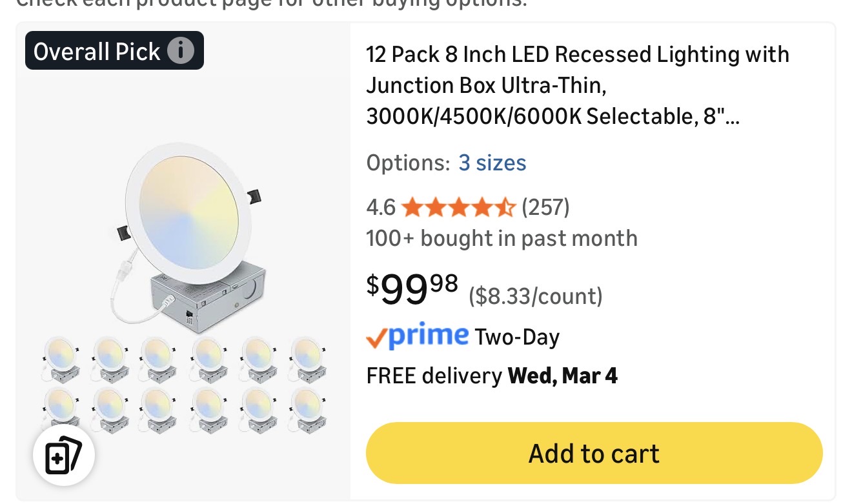Viewport: 852px width, 504px height.
Task: Click the other buying options note at top
Action: (271, 4)
